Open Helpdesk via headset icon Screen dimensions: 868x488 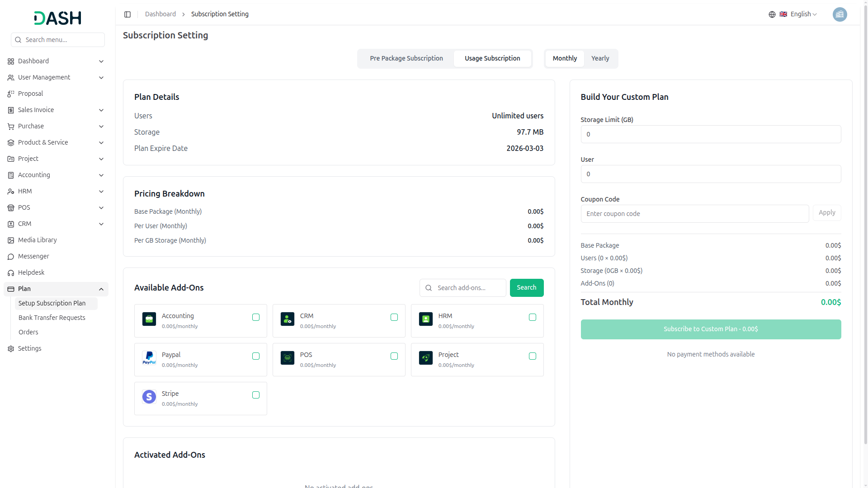click(11, 273)
